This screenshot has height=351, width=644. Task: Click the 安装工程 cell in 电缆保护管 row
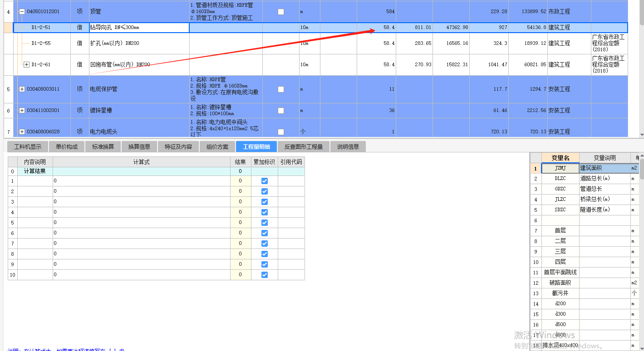tap(569, 89)
